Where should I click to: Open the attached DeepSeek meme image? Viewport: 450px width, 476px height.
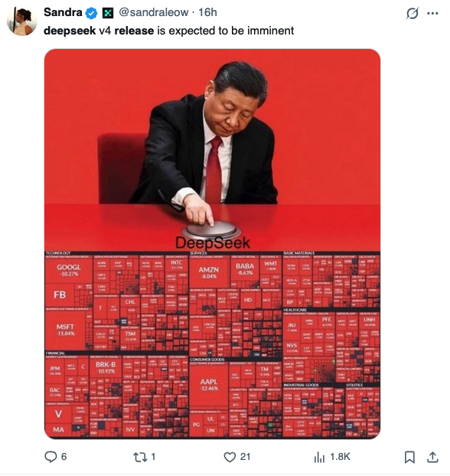(x=212, y=244)
